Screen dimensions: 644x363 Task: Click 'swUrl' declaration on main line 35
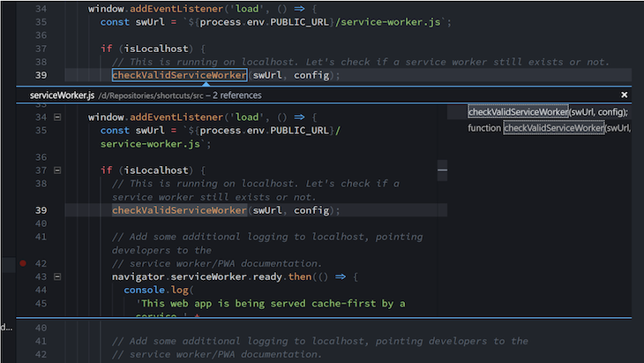click(150, 22)
